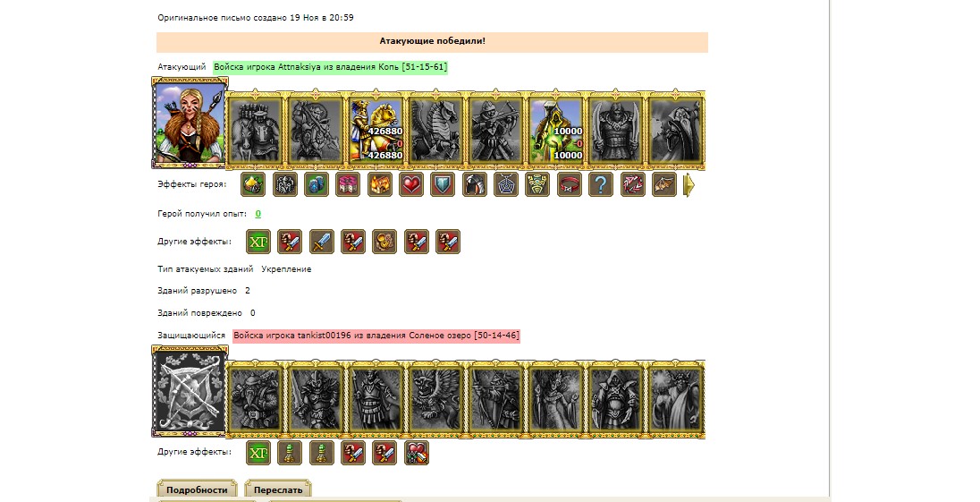
Task: Click the red heart hero effect icon
Action: coord(411,185)
